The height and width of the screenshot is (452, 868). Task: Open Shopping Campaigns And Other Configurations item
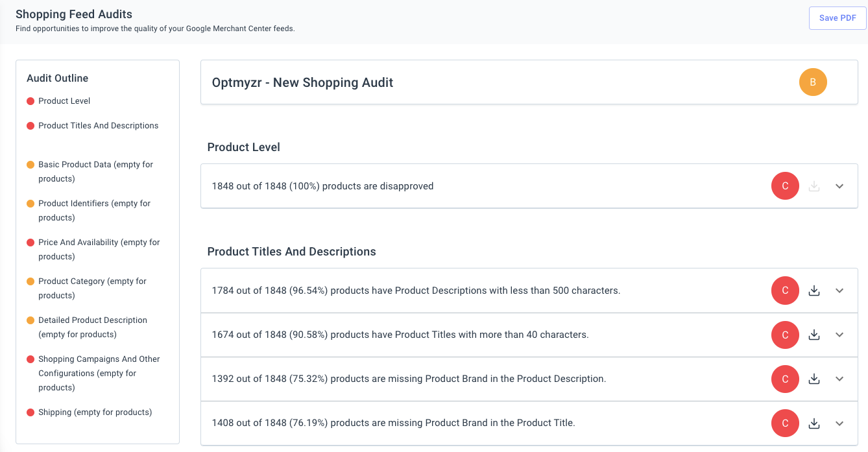[x=99, y=373]
